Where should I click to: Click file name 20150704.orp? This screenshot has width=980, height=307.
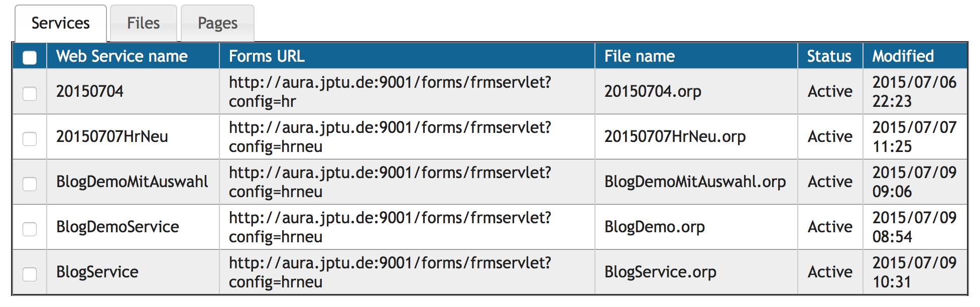(653, 91)
